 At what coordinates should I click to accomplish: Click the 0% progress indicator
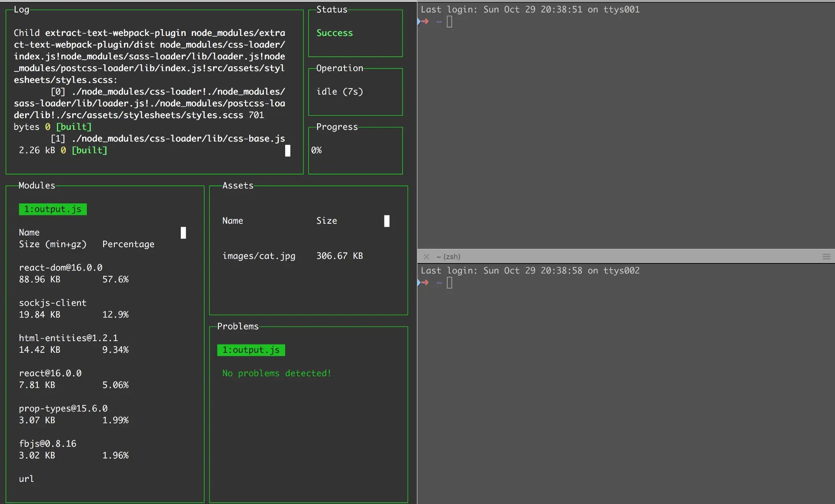tap(316, 150)
